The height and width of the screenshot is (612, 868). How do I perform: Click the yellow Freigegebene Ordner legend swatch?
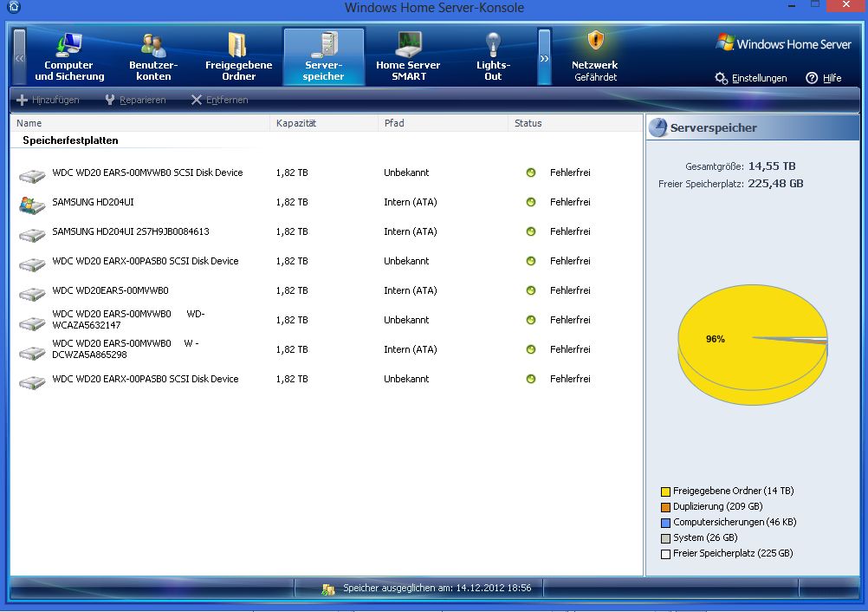point(665,492)
